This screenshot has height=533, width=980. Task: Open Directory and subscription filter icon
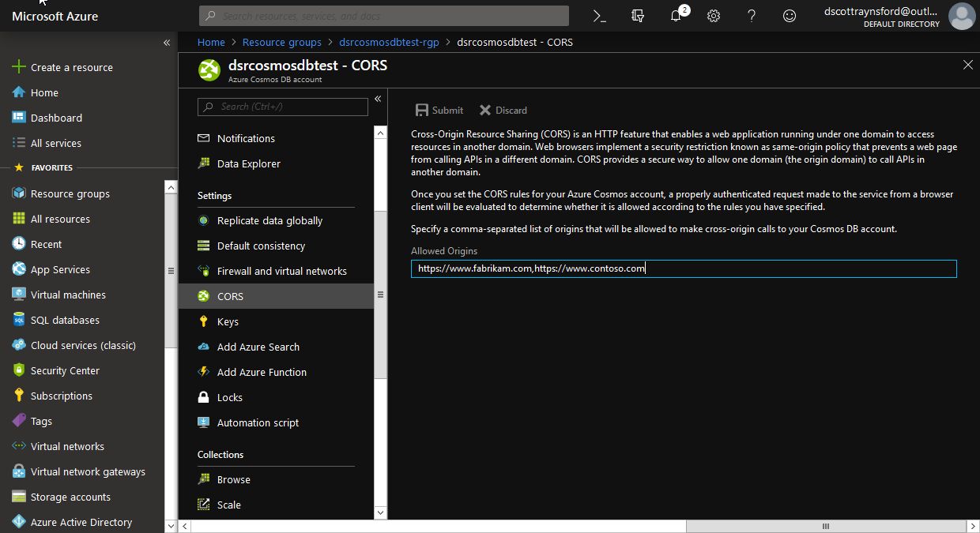tap(638, 16)
